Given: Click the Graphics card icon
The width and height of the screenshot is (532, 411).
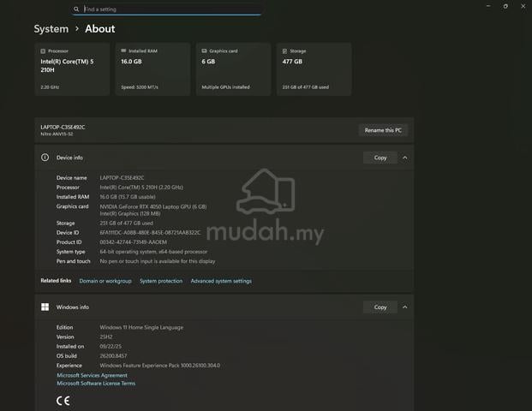Looking at the screenshot, I should [204, 51].
